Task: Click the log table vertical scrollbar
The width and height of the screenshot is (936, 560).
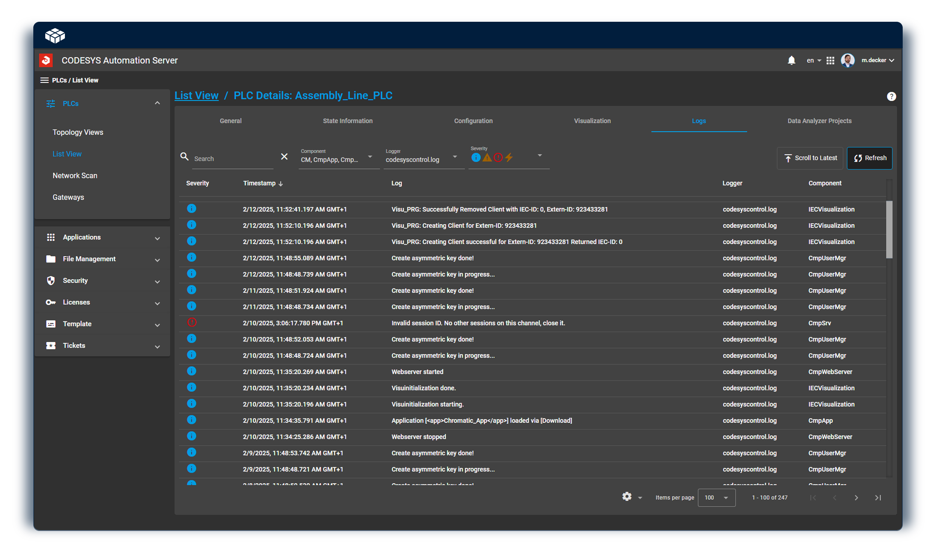Action: (x=889, y=230)
